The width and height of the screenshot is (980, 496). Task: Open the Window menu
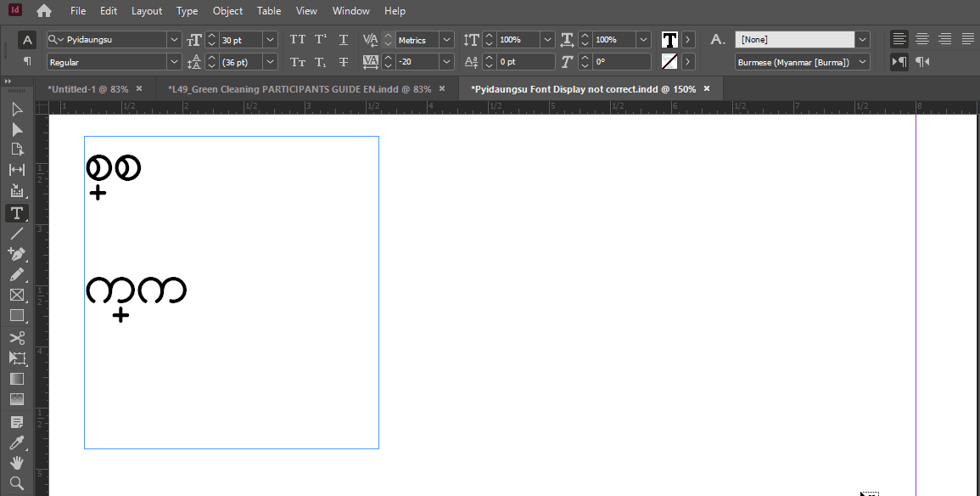350,11
